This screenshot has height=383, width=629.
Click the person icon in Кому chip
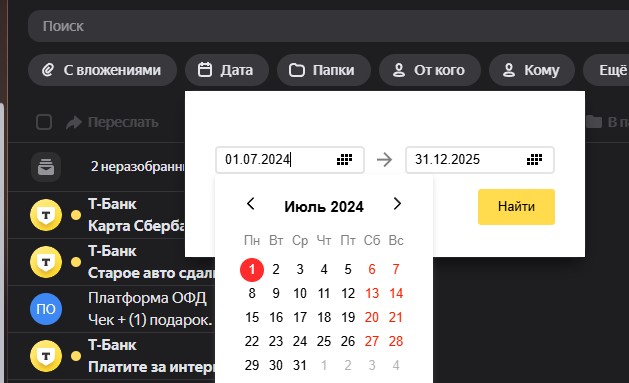click(x=509, y=70)
